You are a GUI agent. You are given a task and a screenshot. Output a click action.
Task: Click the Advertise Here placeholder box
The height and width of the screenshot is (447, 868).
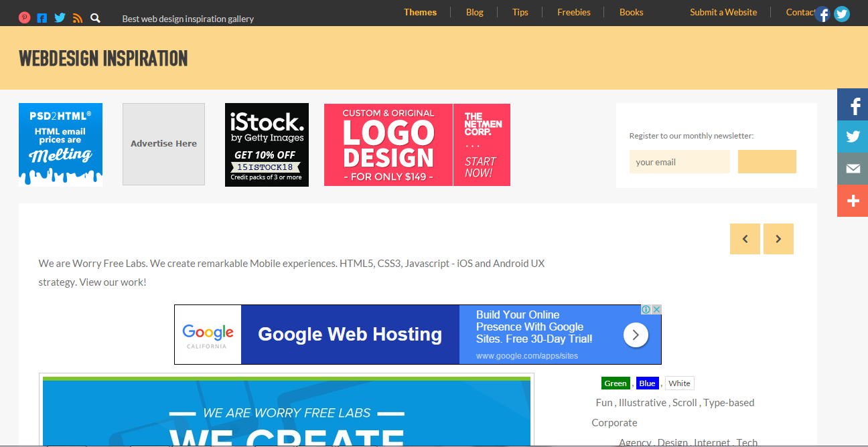[163, 144]
